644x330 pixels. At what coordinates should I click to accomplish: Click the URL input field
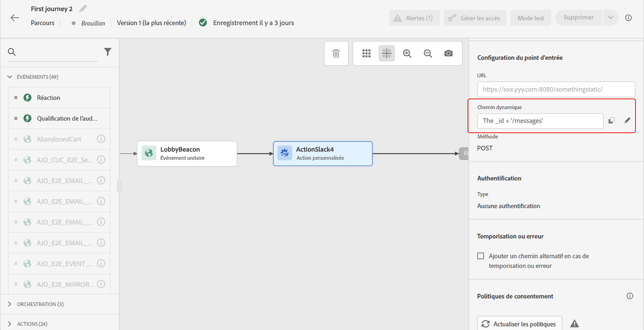556,89
